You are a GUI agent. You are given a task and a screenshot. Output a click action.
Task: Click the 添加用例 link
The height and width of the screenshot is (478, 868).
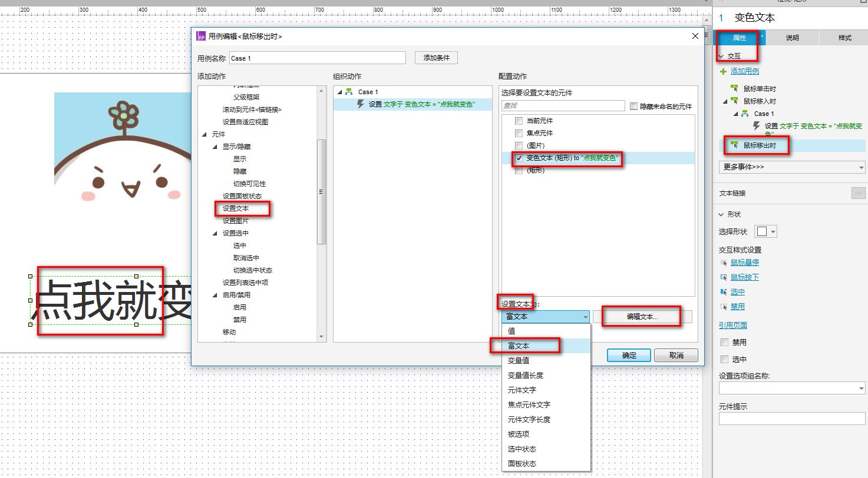(x=745, y=71)
